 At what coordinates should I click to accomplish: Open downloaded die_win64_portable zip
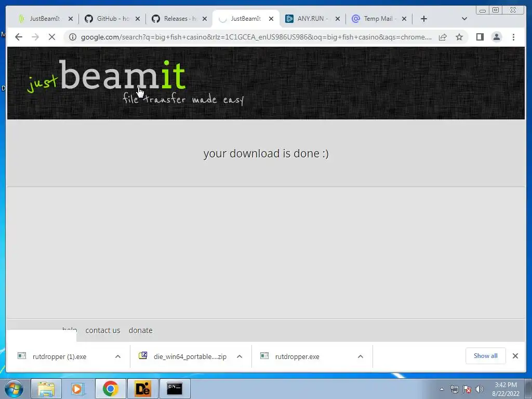click(190, 356)
